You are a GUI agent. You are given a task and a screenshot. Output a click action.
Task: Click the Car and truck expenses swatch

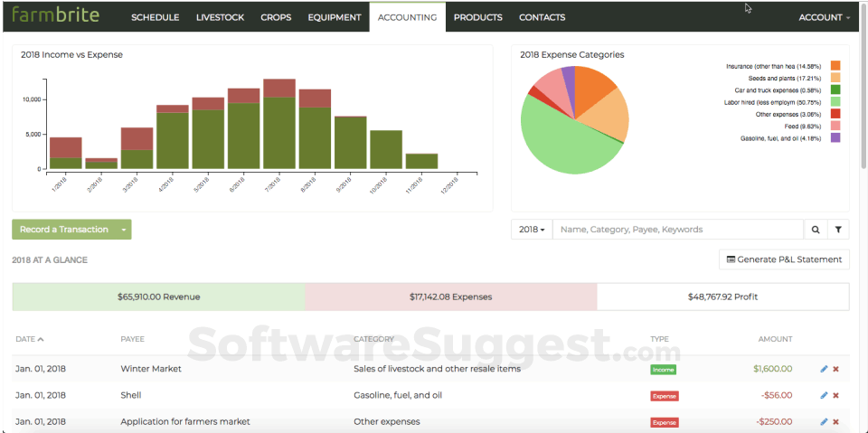tap(835, 89)
